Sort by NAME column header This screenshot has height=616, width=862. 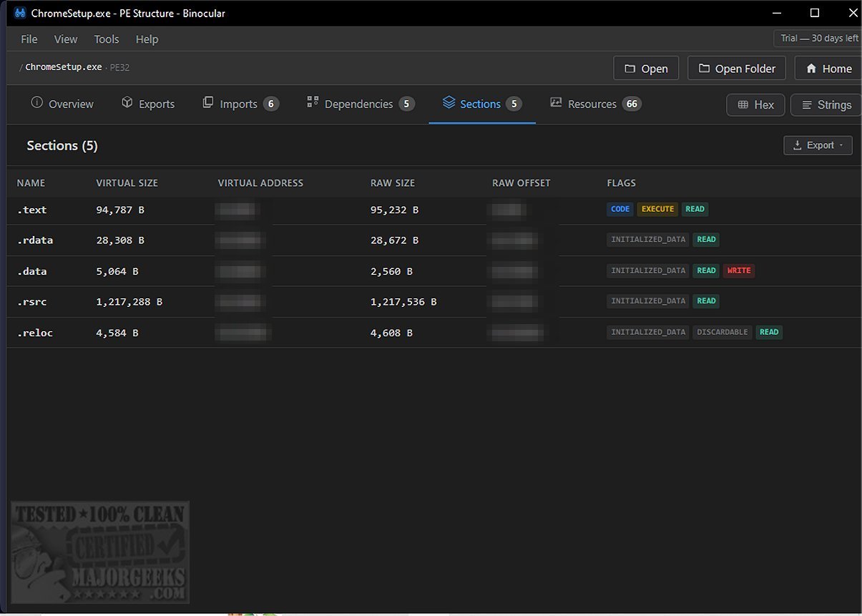pyautogui.click(x=31, y=183)
